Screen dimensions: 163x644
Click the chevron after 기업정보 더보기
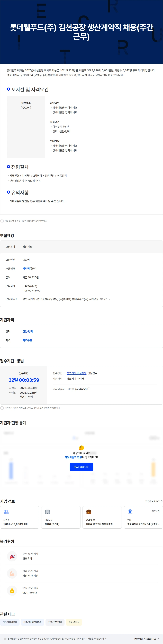point(162,501)
